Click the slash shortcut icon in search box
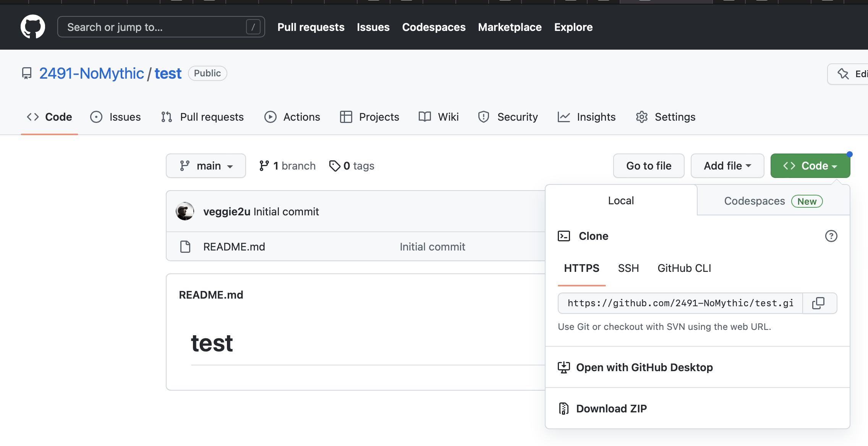This screenshot has height=446, width=868. pyautogui.click(x=253, y=27)
